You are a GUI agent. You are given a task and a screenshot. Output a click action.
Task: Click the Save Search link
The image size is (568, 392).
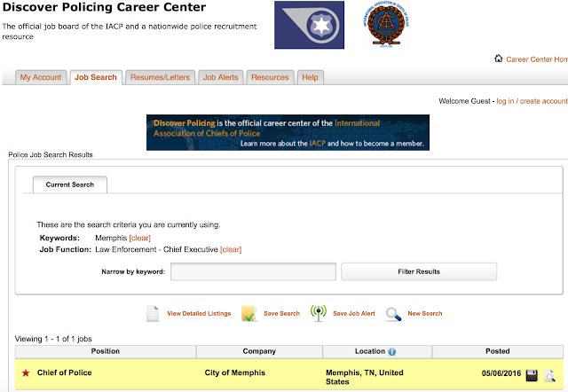pyautogui.click(x=282, y=313)
